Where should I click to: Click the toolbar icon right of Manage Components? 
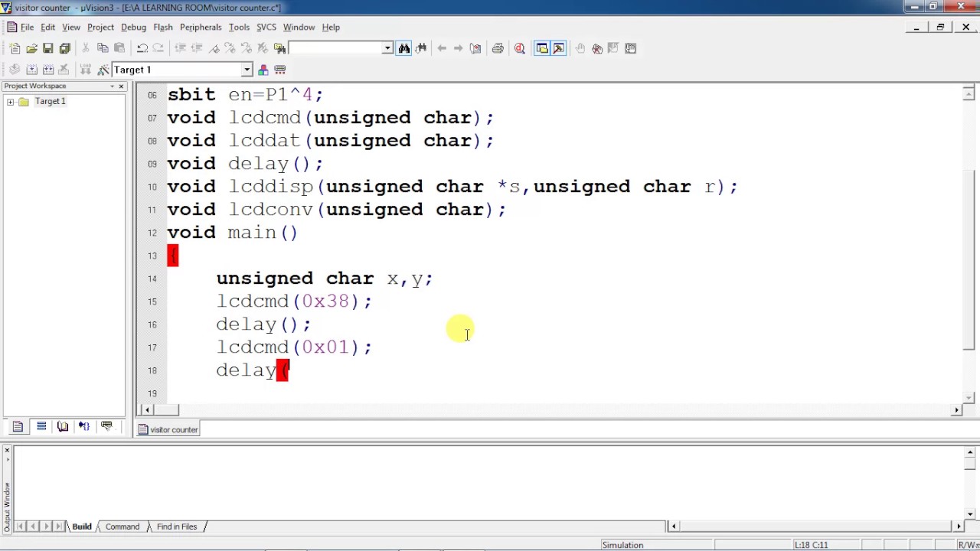280,70
